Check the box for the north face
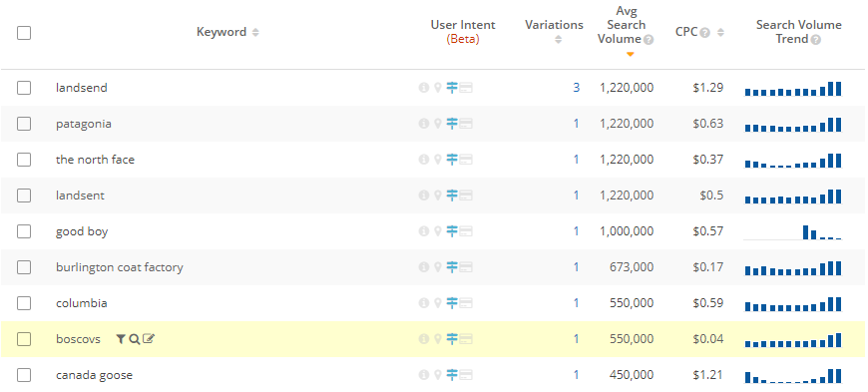Viewport: 868px width, 392px height. pos(24,160)
